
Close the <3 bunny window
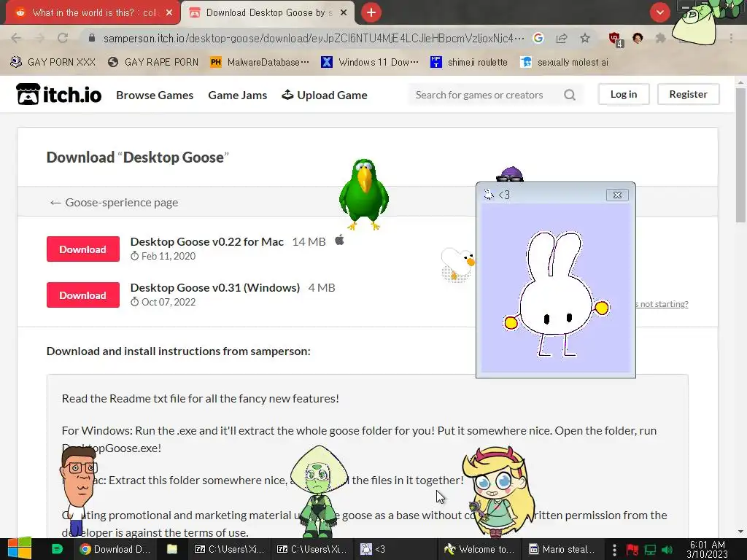click(617, 195)
